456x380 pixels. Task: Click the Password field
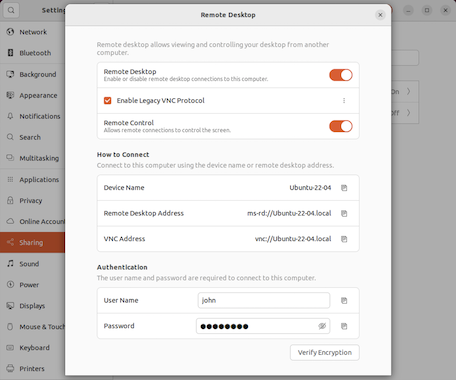[263, 326]
